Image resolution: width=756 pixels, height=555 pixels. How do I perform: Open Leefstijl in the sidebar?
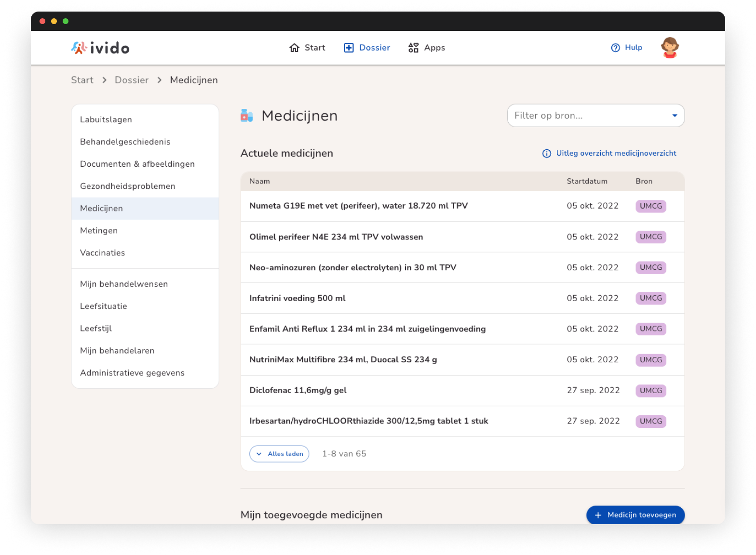145,328
